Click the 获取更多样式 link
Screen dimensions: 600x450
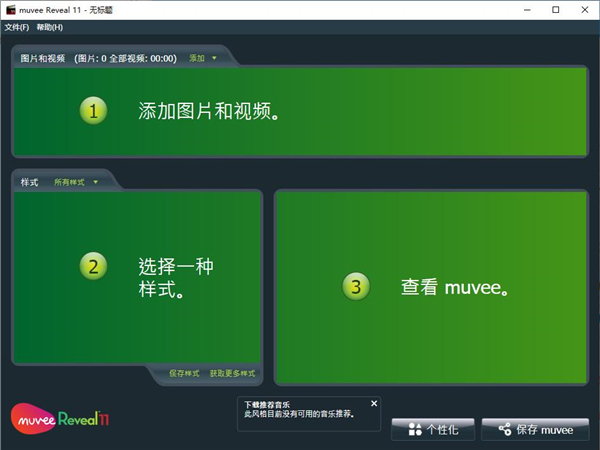pos(232,373)
